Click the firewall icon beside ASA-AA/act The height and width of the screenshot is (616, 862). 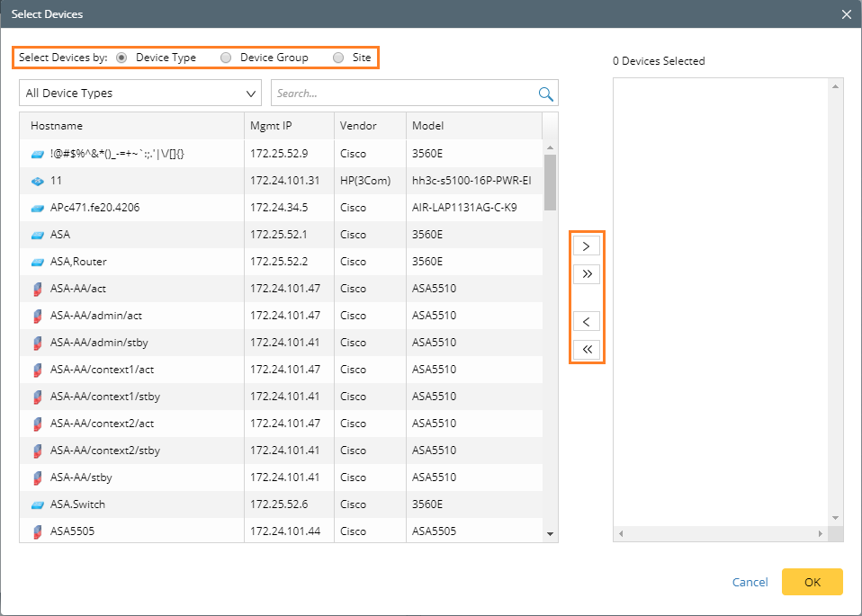[38, 289]
